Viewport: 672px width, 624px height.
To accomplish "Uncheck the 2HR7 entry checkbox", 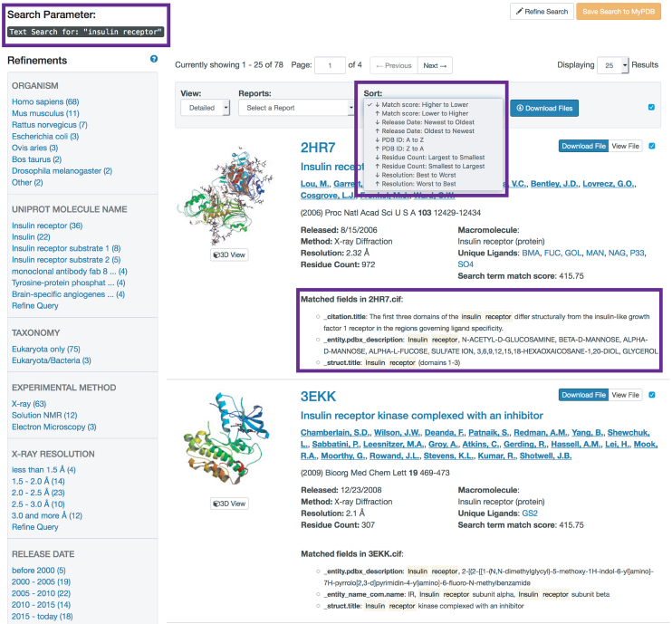I will click(x=652, y=146).
